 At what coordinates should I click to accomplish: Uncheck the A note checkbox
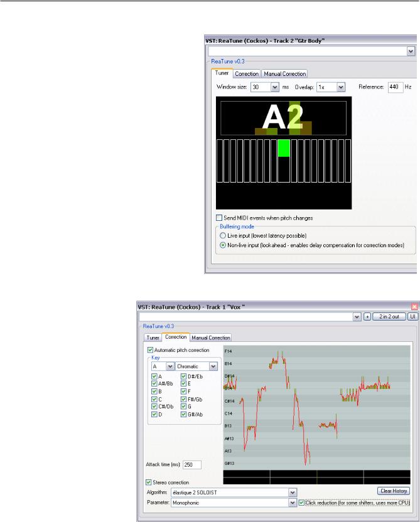pos(154,376)
